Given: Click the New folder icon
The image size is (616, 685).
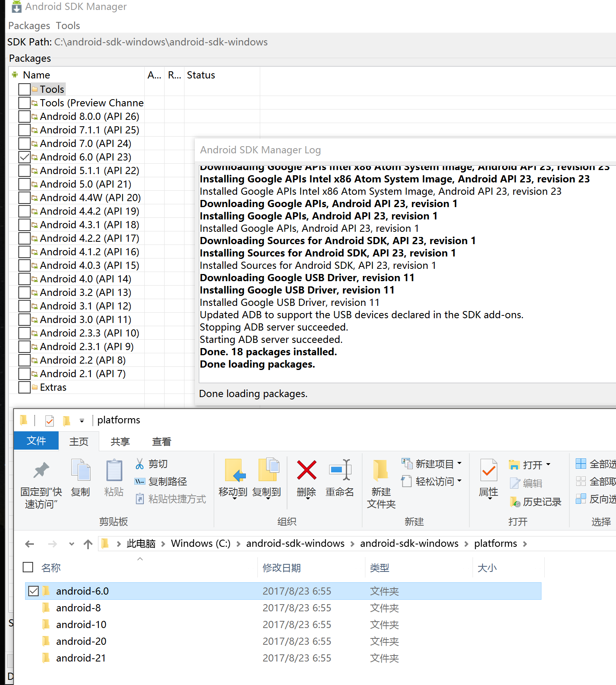Looking at the screenshot, I should (381, 470).
